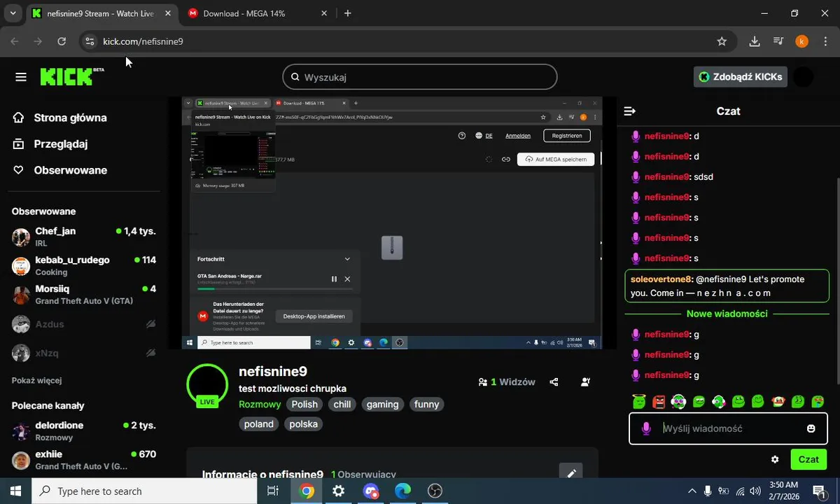Open Chef_jan channel
The width and height of the screenshot is (840, 504).
[84, 237]
